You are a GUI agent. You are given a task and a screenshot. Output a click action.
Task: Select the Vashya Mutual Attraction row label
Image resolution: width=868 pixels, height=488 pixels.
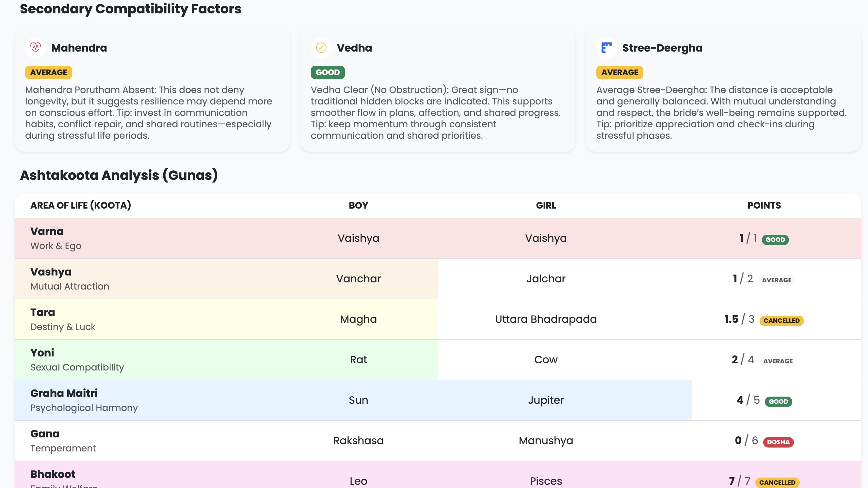click(70, 279)
